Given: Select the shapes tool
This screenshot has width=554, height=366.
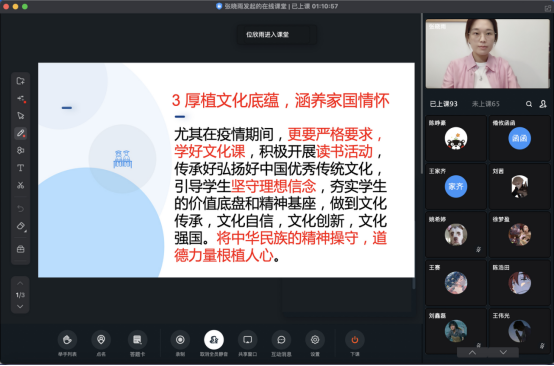Looking at the screenshot, I should point(20,150).
